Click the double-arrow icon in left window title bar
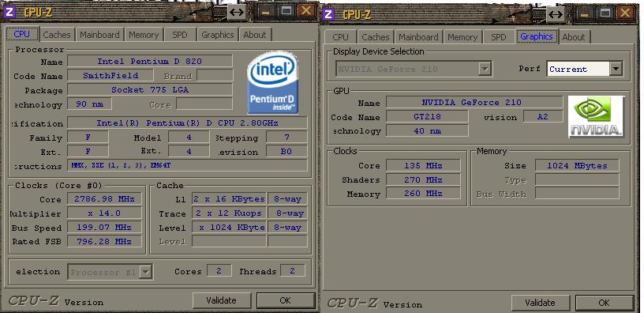This screenshot has width=644, height=313. click(x=237, y=12)
